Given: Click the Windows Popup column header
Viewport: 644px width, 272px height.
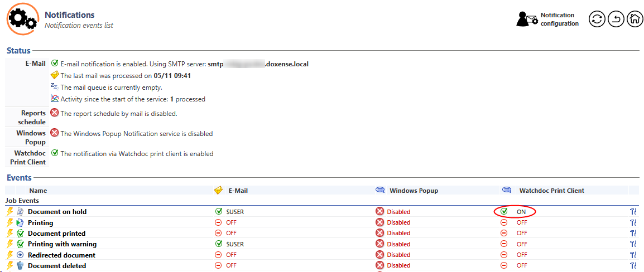Looking at the screenshot, I should [414, 191].
